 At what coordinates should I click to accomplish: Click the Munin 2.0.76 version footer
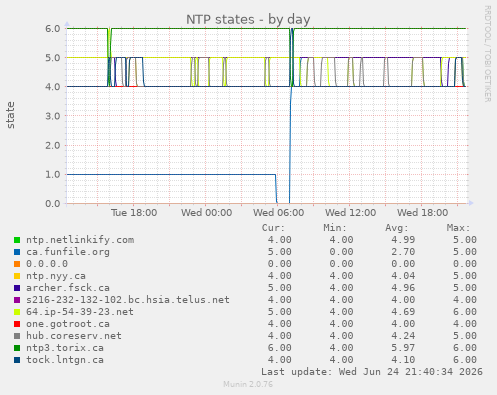coord(248,384)
